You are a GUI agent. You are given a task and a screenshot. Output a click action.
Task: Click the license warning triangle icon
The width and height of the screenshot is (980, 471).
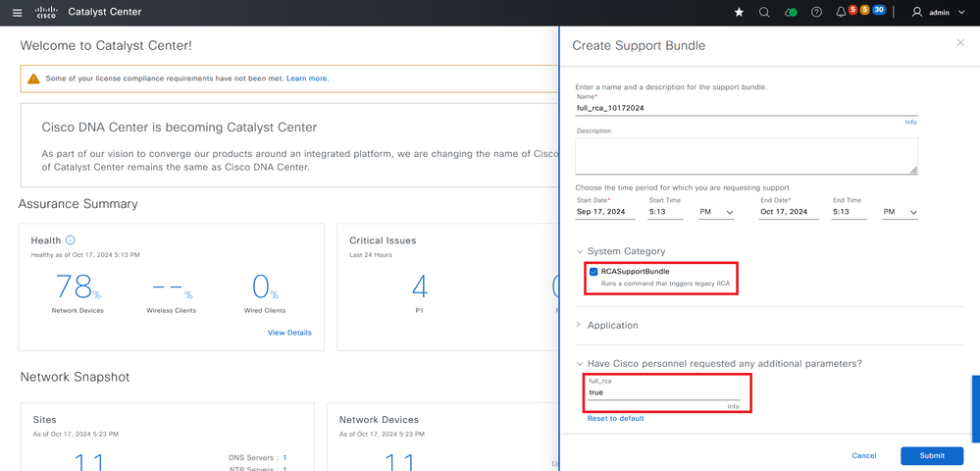(x=33, y=78)
